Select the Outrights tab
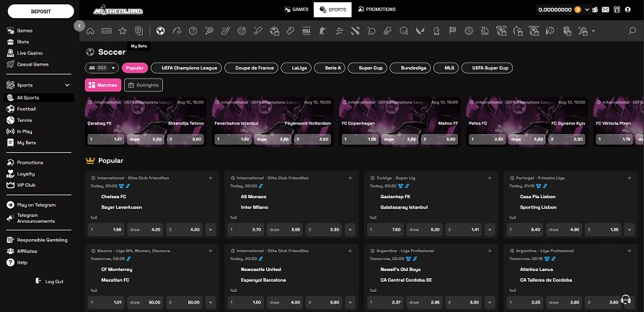Screen dimensions: 644x312 click(x=144, y=86)
